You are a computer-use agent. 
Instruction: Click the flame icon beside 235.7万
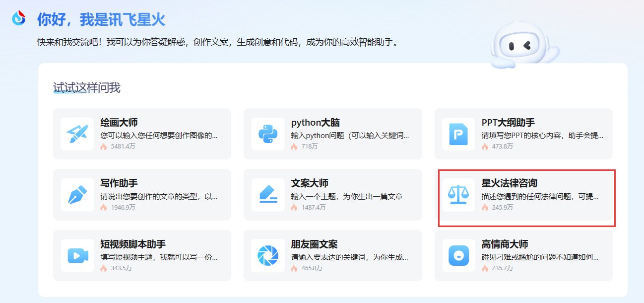[485, 268]
